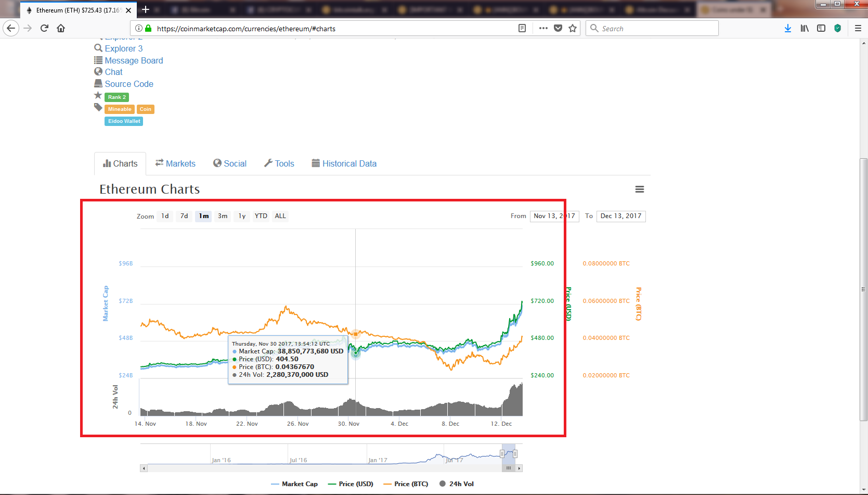Focus the browser Search box

(x=652, y=29)
